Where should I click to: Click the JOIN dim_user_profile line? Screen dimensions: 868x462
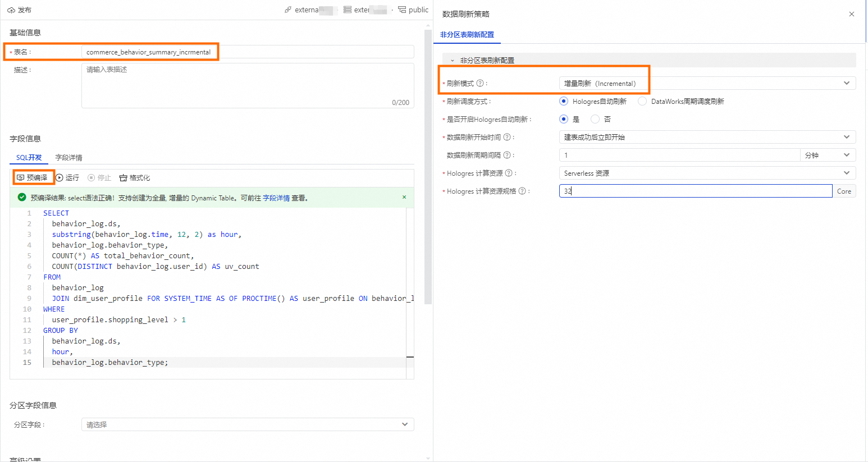tap(233, 298)
